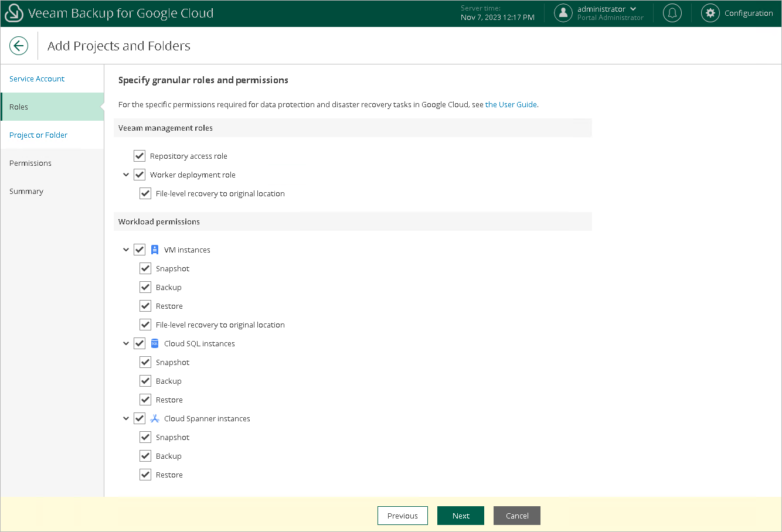Collapse the VM instances group
Image resolution: width=782 pixels, height=532 pixels.
pyautogui.click(x=126, y=250)
